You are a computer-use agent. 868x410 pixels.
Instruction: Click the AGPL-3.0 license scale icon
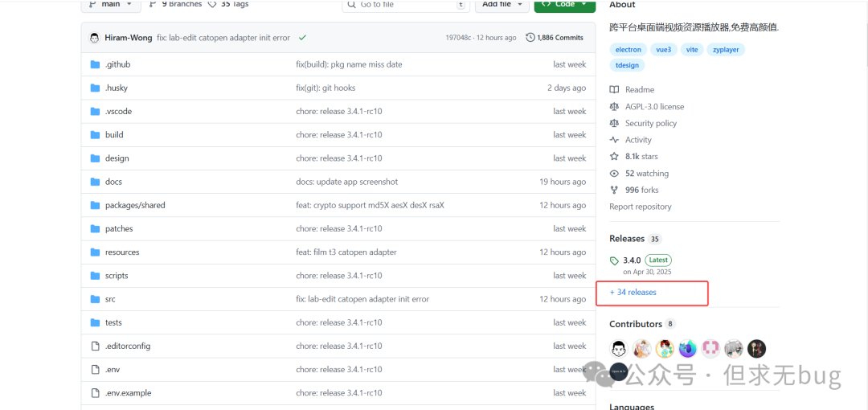click(x=615, y=107)
